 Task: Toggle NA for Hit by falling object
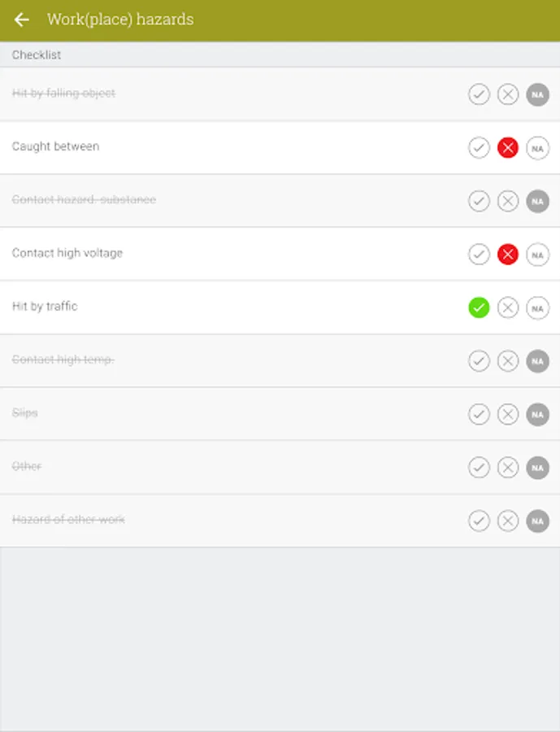pyautogui.click(x=537, y=94)
